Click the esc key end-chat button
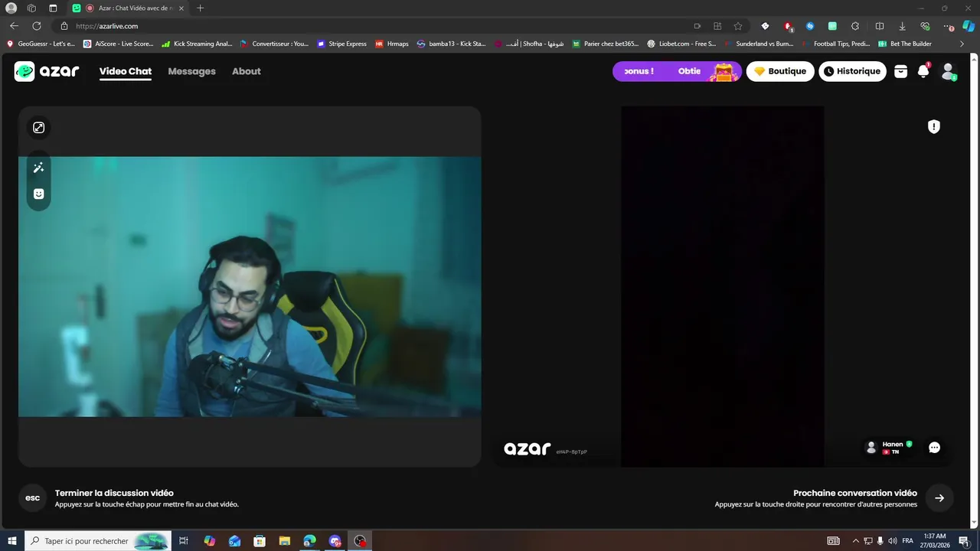Screen dimensions: 980x551 point(33,498)
